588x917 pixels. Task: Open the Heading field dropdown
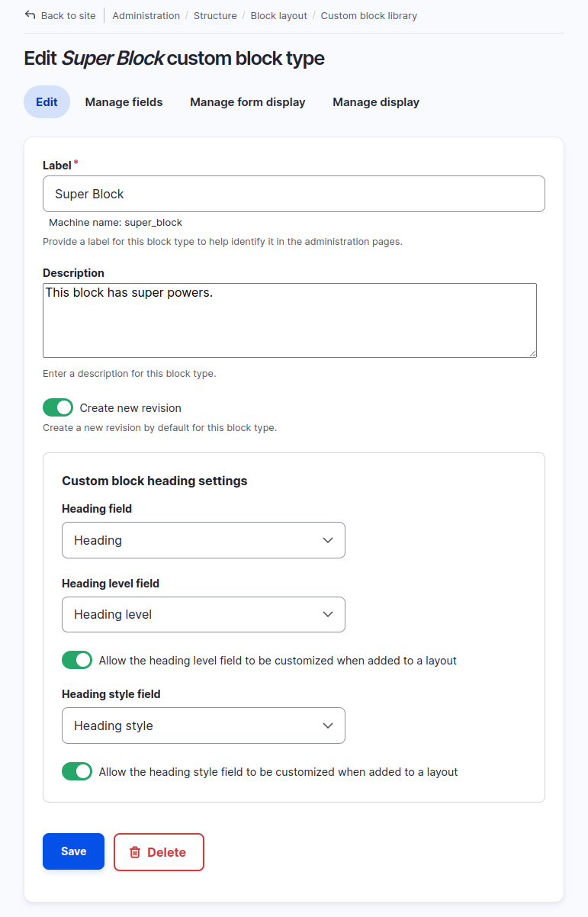(x=203, y=540)
